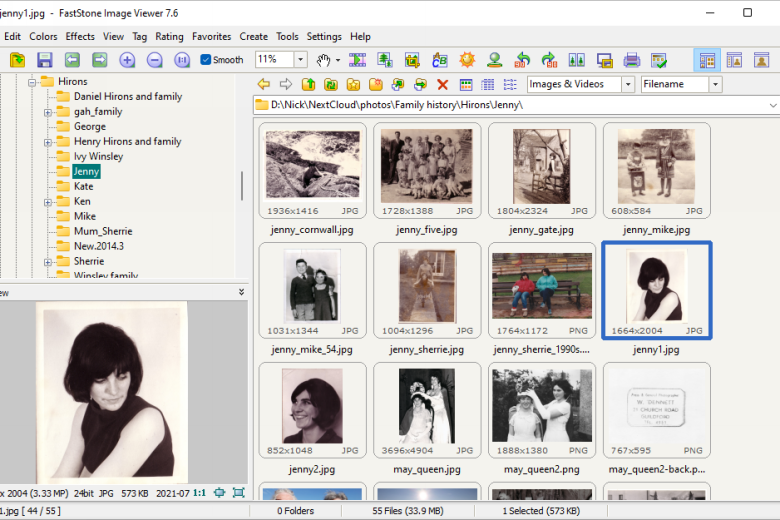The image size is (780, 520).
Task: Click the Zoom Out minus icon
Action: point(155,60)
